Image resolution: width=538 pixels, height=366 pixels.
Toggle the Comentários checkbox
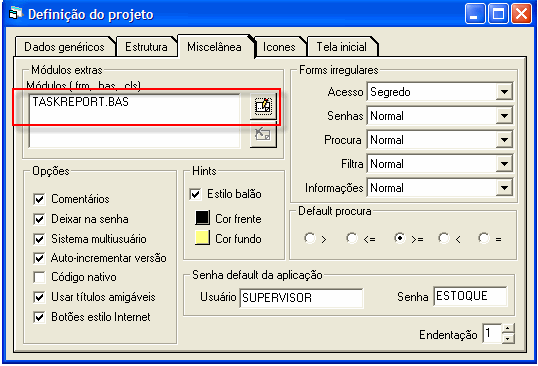(39, 199)
